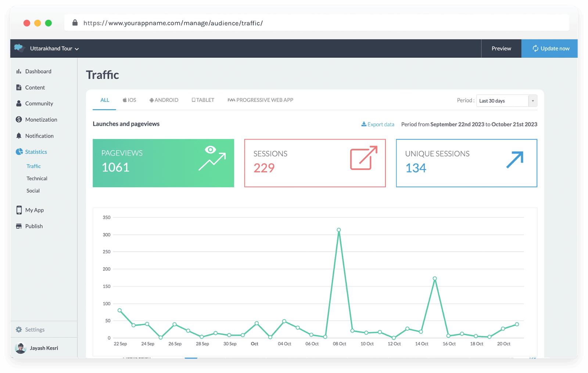Image resolution: width=588 pixels, height=373 pixels.
Task: Click the Monetization dollar icon
Action: click(19, 120)
